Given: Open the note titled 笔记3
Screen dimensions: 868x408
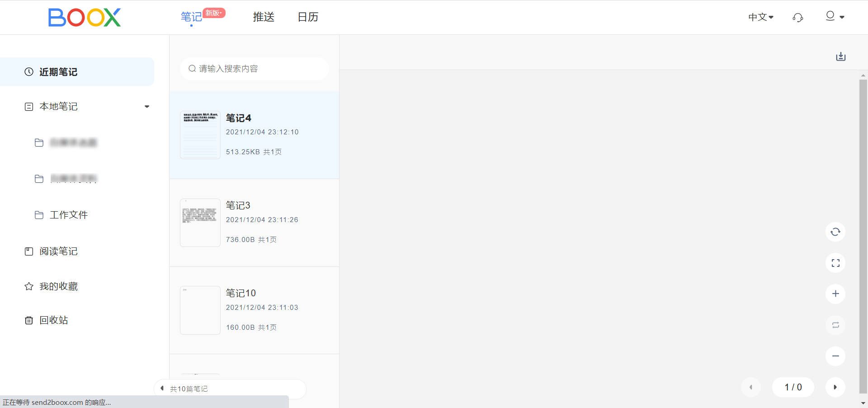Looking at the screenshot, I should point(254,223).
